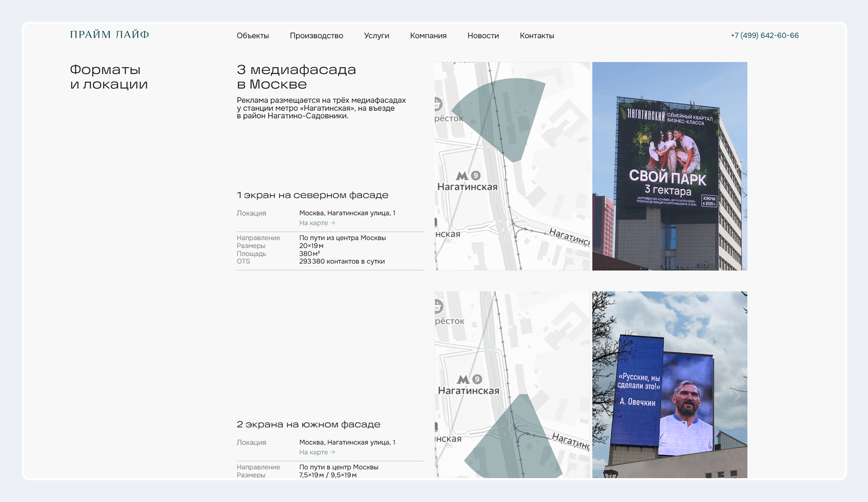Click the ПРАЙМ ЛАЙФ logo

(109, 35)
